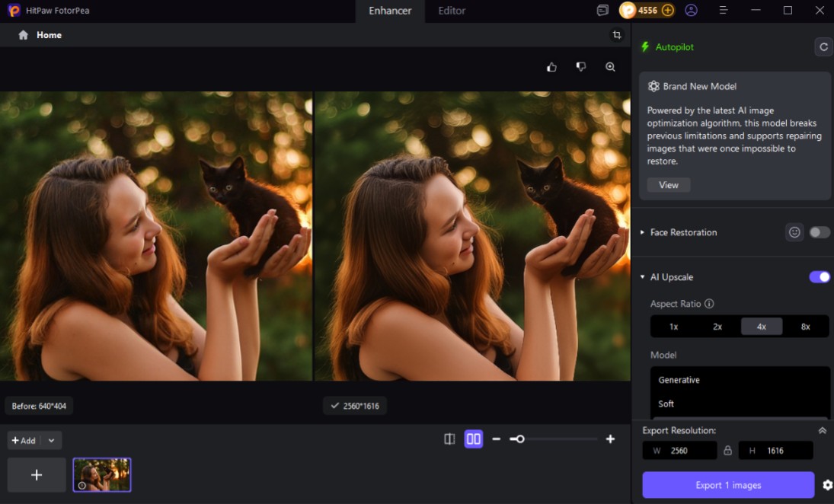This screenshot has width=834, height=504.
Task: Click the Export Resolution label
Action: coord(679,431)
